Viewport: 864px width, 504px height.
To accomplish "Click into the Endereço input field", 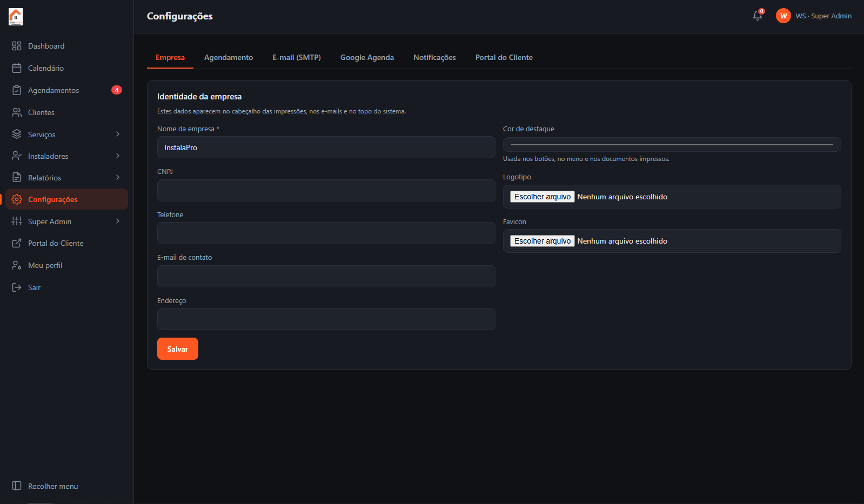I will tap(326, 319).
